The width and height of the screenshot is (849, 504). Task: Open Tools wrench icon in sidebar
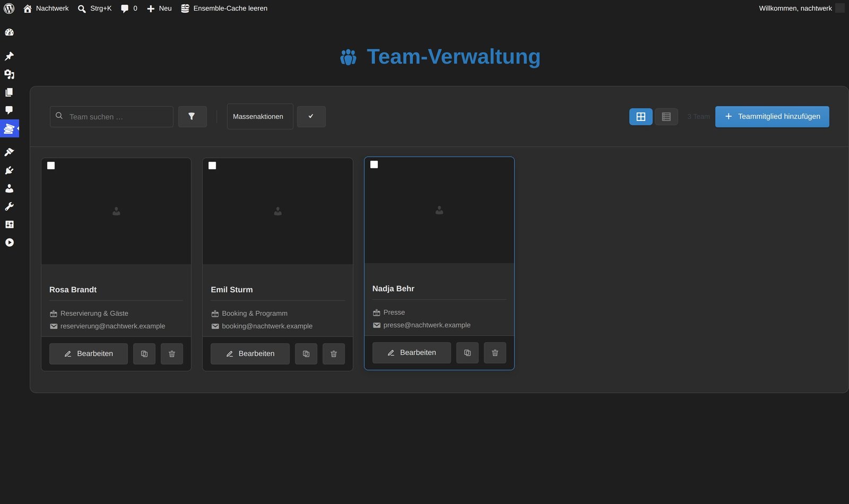coord(9,206)
